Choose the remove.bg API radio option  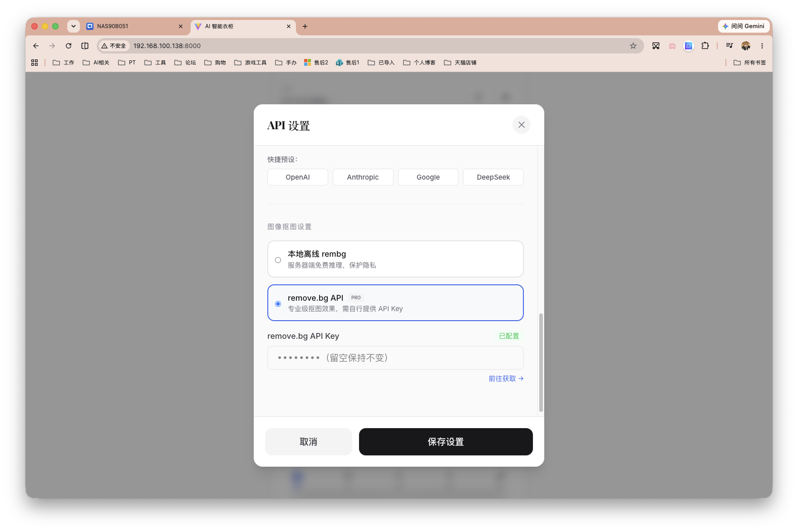(x=278, y=304)
